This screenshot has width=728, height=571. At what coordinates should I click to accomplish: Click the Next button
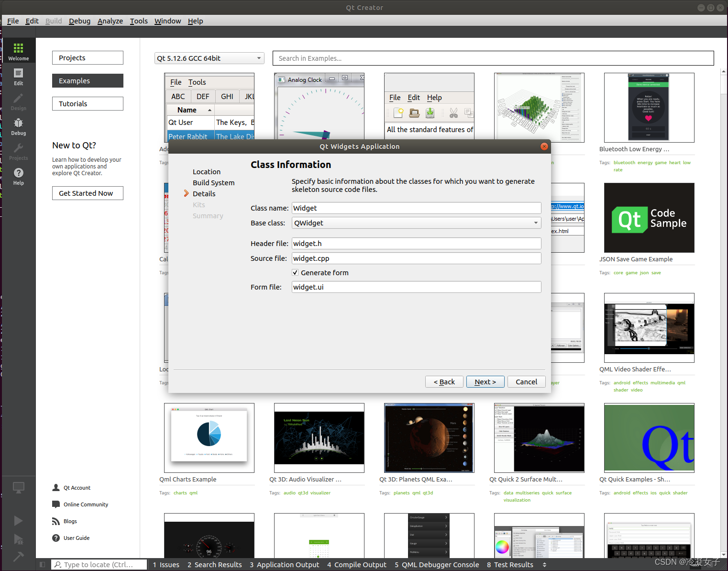point(485,381)
